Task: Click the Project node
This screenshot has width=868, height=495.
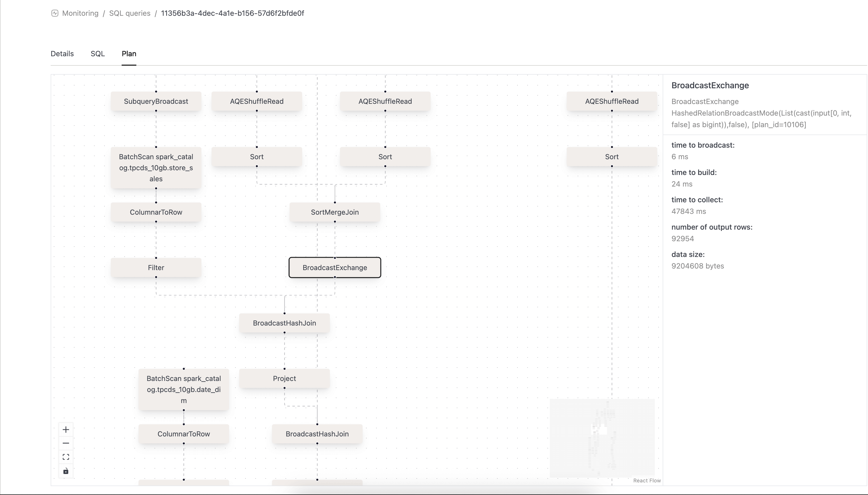Action: pos(284,378)
